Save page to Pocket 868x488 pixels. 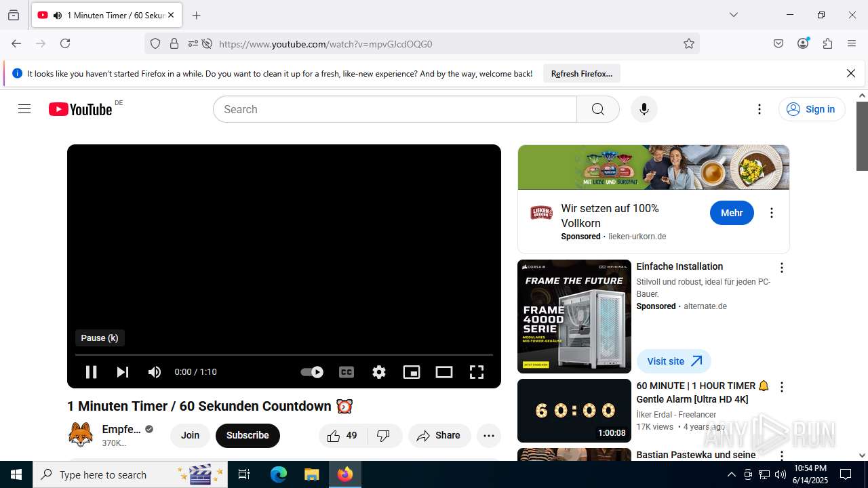(778, 43)
